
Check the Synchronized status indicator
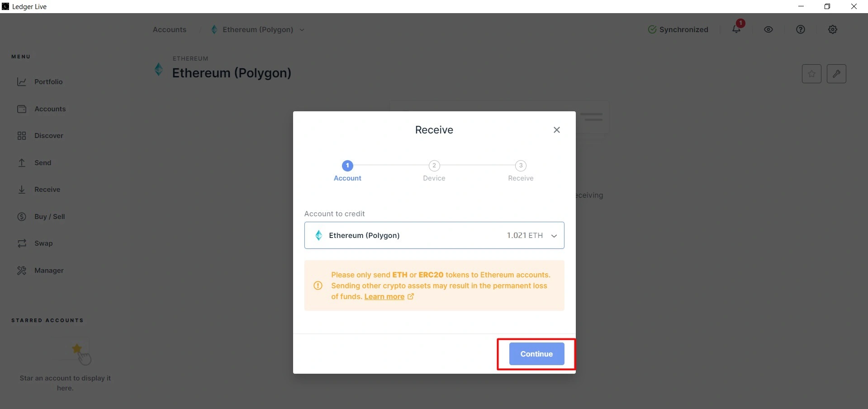(x=679, y=29)
